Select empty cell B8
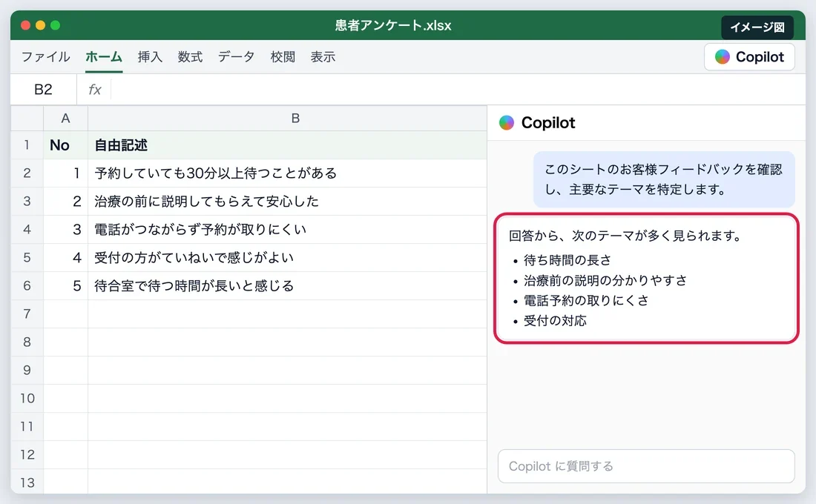816x504 pixels. (287, 342)
